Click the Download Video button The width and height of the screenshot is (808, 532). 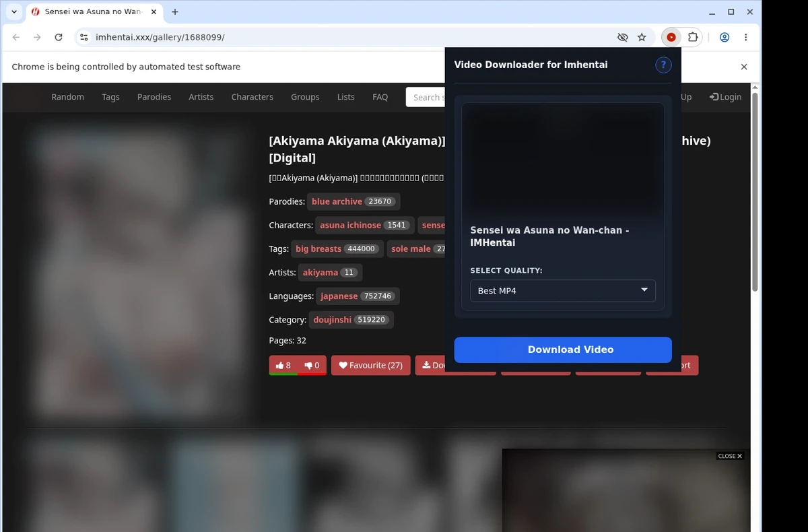click(563, 350)
